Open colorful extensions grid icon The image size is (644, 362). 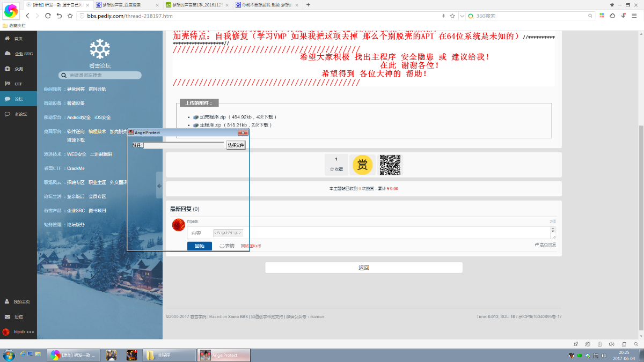pos(602,16)
